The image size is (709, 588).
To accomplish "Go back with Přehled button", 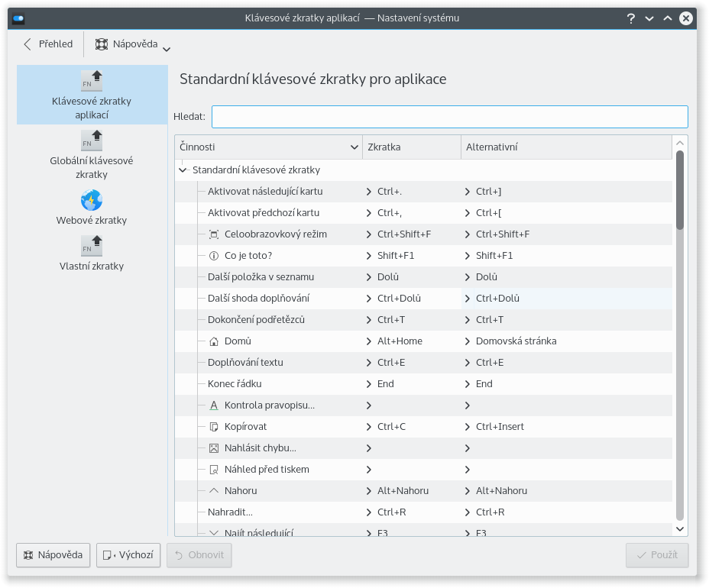I will [x=48, y=44].
